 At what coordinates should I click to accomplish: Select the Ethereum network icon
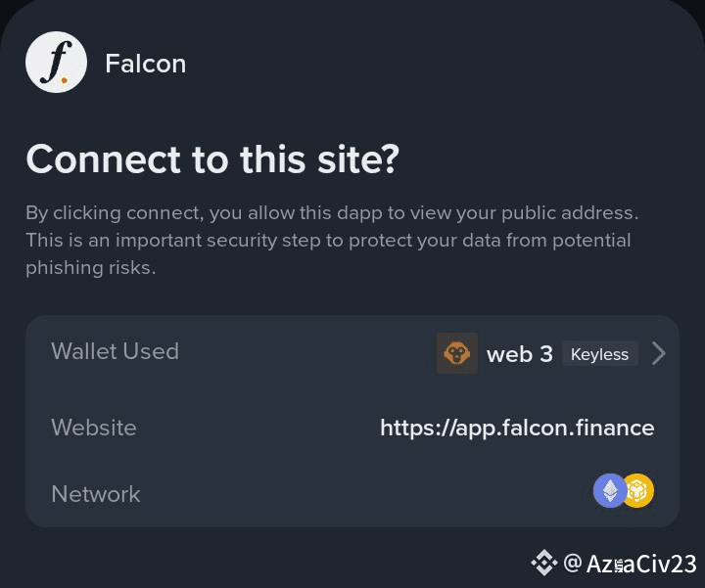[610, 491]
